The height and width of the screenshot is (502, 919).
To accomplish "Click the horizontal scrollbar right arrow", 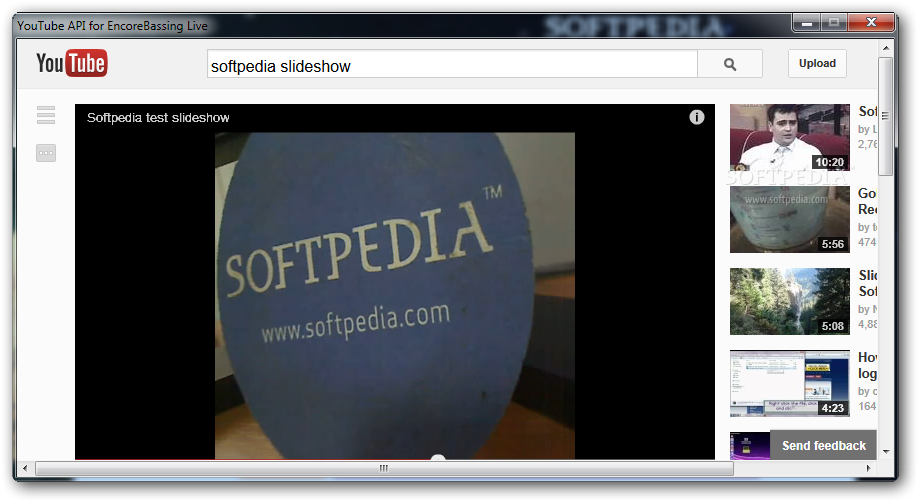I will coord(869,468).
